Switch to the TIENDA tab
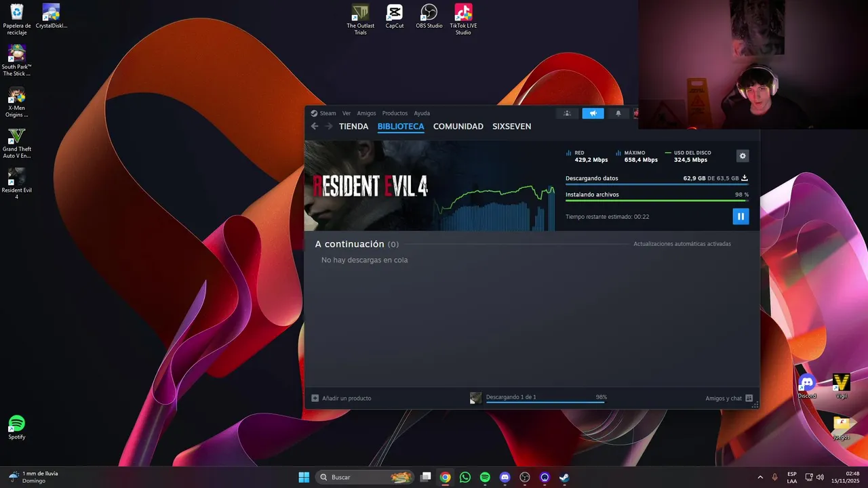 click(353, 127)
